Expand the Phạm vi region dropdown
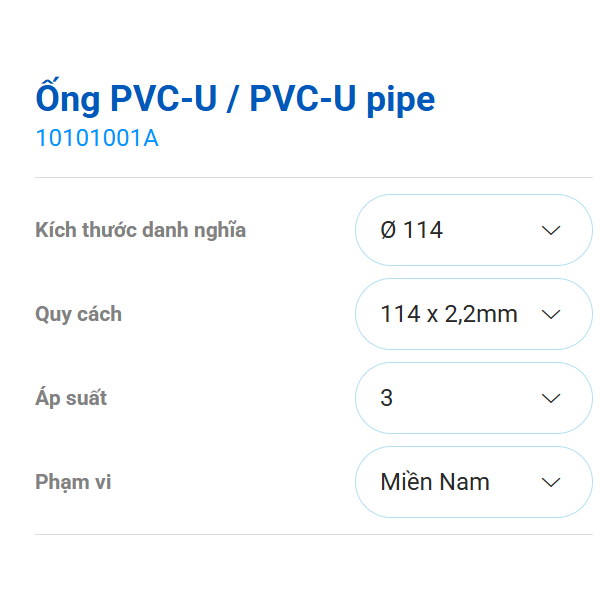 click(473, 483)
